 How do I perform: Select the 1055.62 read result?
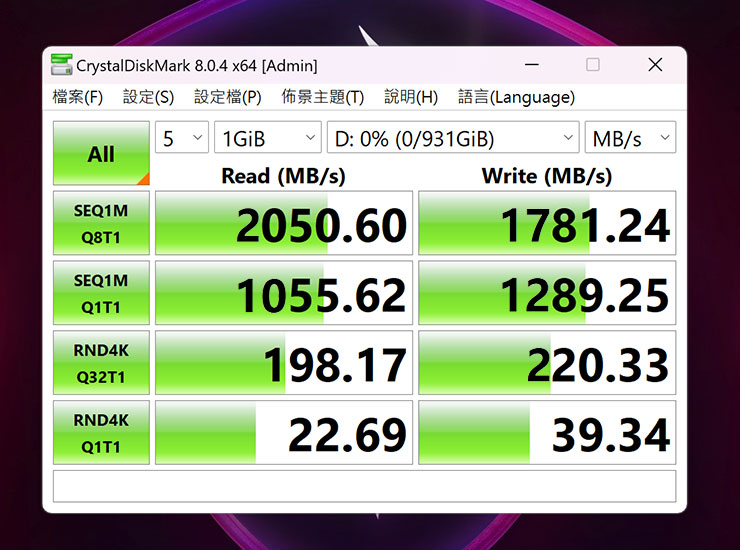click(284, 293)
